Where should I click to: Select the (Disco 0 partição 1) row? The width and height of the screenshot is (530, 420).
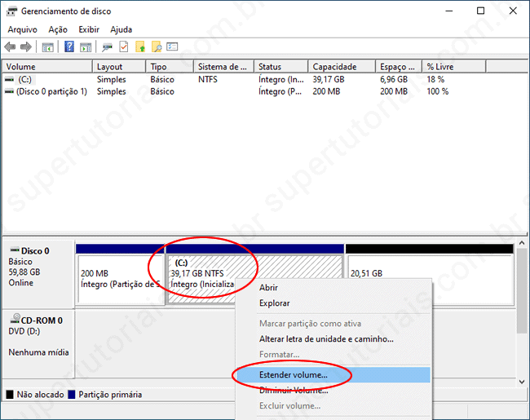(263, 91)
